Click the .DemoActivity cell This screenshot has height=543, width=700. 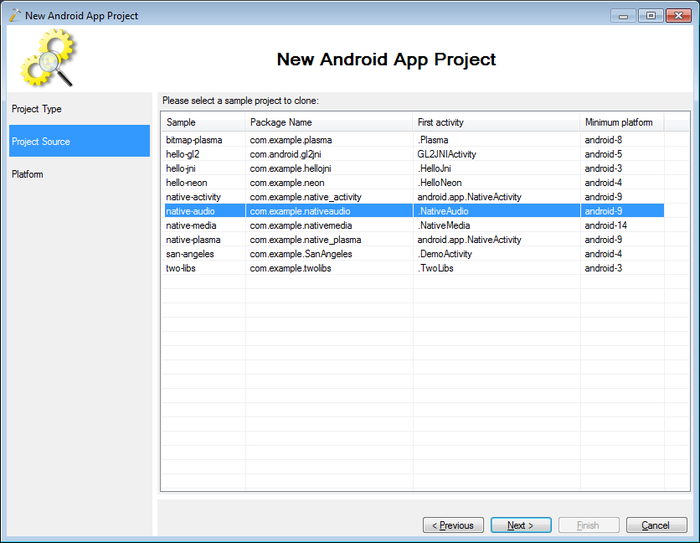445,254
